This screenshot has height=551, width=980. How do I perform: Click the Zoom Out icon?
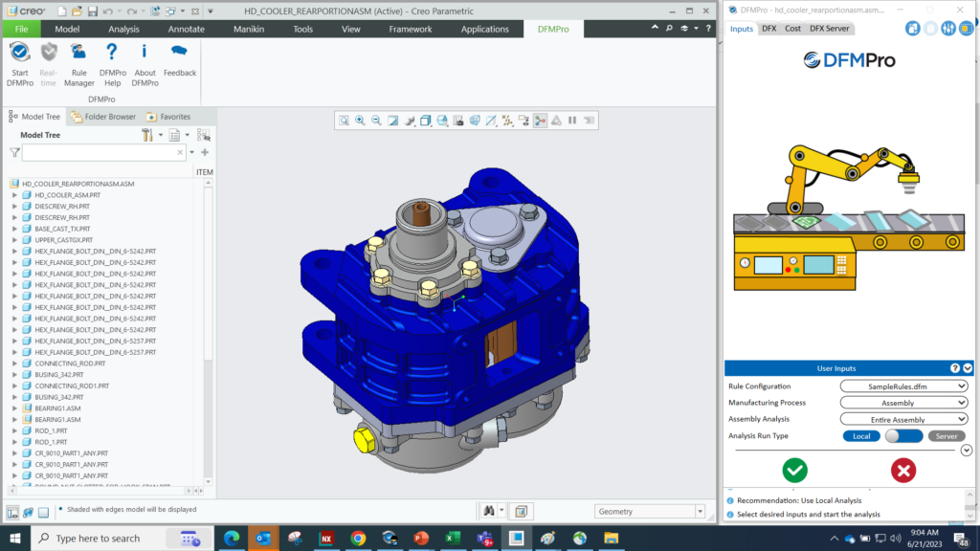click(x=376, y=121)
